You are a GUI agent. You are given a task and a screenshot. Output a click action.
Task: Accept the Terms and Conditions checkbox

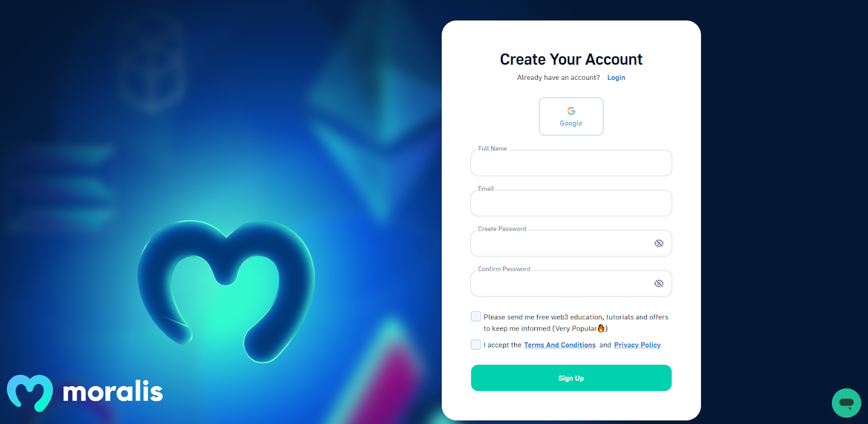point(476,344)
